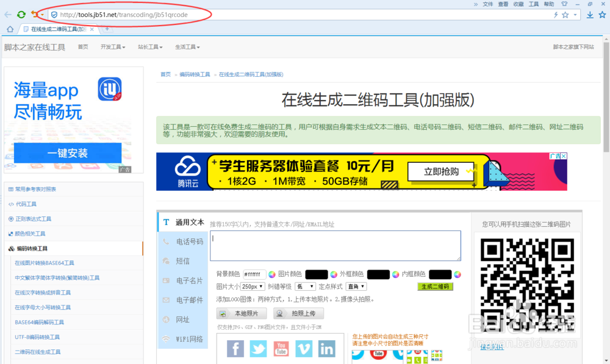
Task: Click 拍照上传 button
Action: coord(298,313)
